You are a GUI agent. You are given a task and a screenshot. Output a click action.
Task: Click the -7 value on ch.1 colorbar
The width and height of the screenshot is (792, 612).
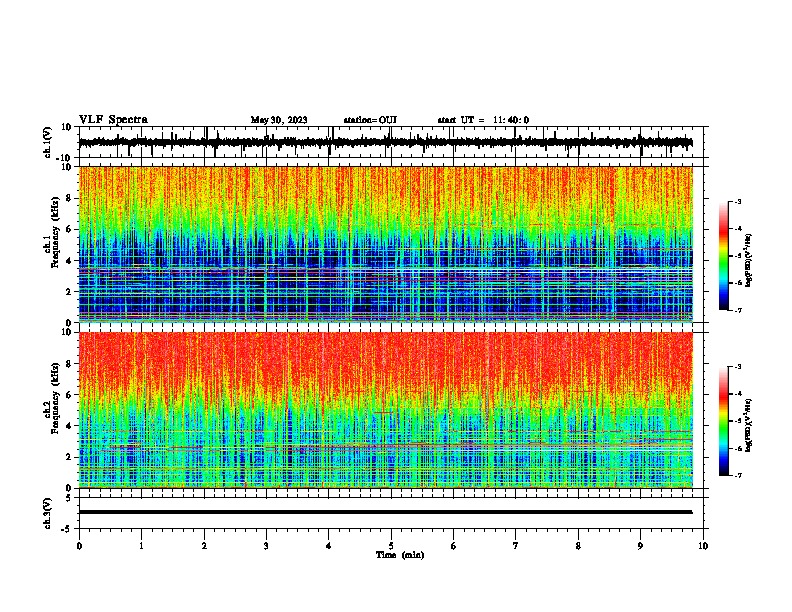coord(737,310)
